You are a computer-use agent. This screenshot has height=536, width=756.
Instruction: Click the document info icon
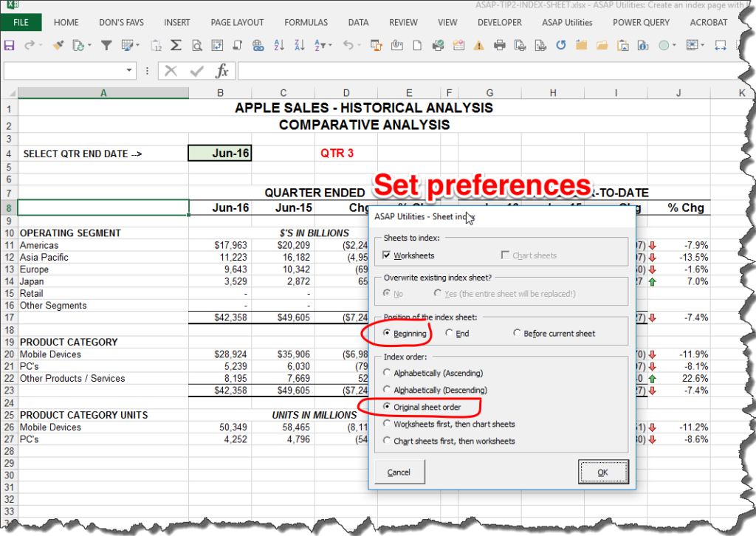(643, 45)
